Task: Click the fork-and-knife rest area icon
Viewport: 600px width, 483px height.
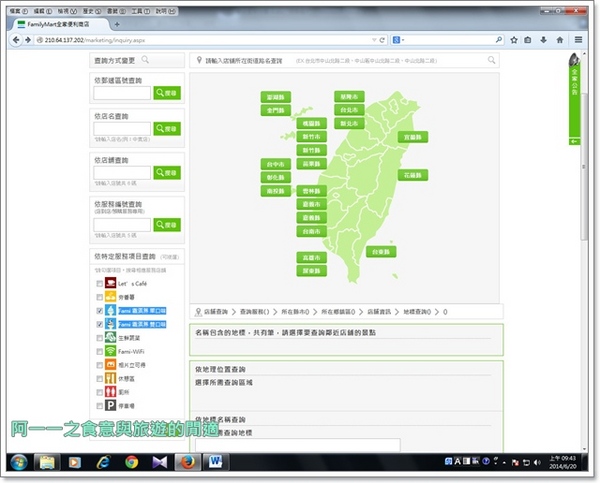Action: coord(111,378)
